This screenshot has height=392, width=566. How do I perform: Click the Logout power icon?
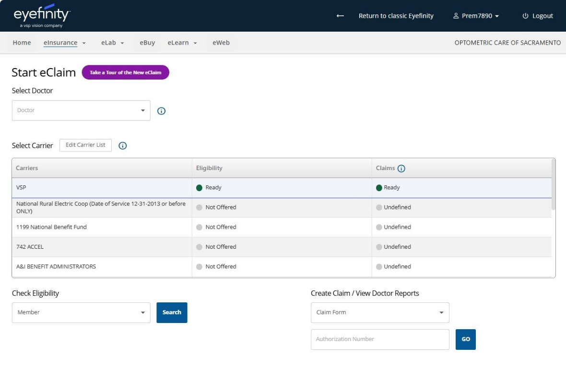coord(525,16)
